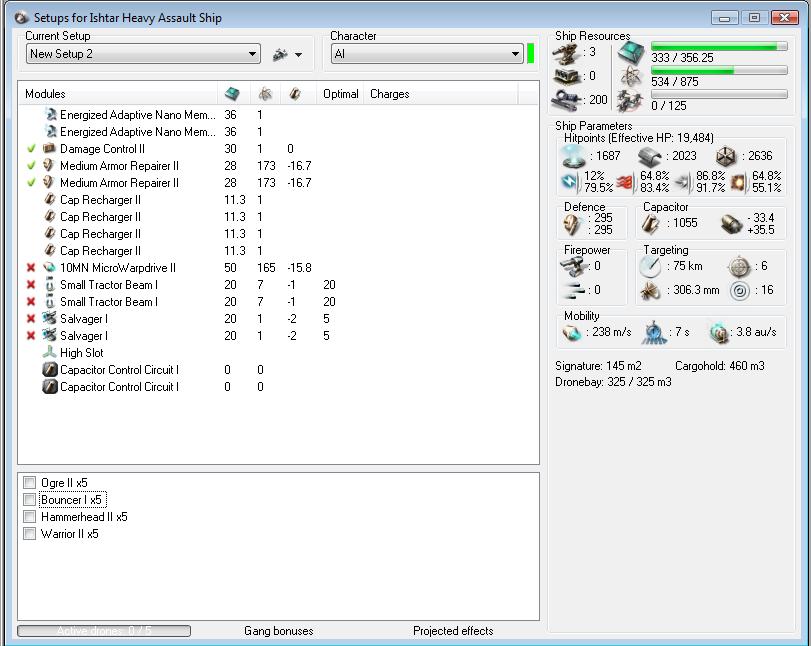Expand the arrow next to setup actions icon
The width and height of the screenshot is (811, 646).
(298, 55)
